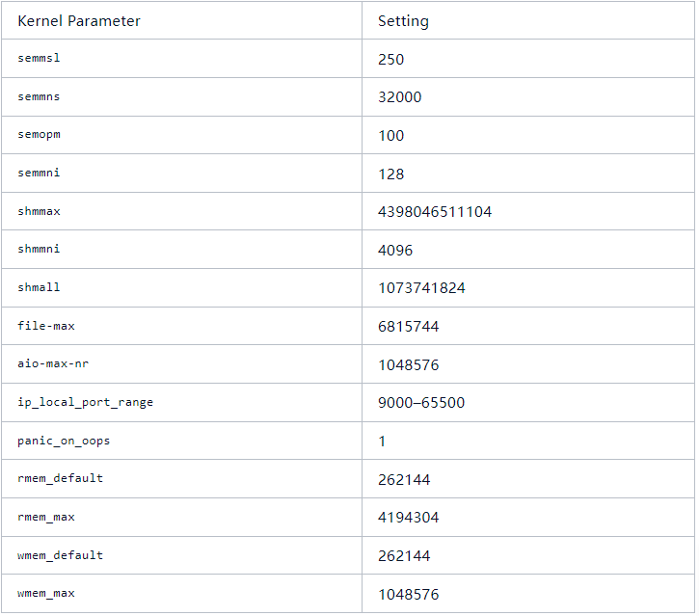
Task: Click the Setting column header
Action: (x=403, y=21)
